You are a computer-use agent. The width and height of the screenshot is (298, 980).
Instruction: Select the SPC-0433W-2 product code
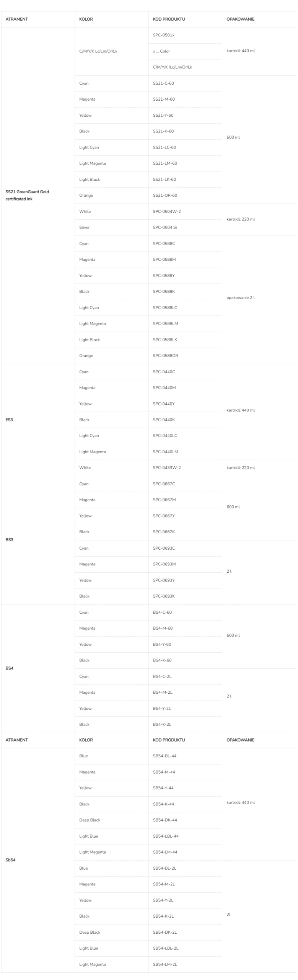(167, 468)
